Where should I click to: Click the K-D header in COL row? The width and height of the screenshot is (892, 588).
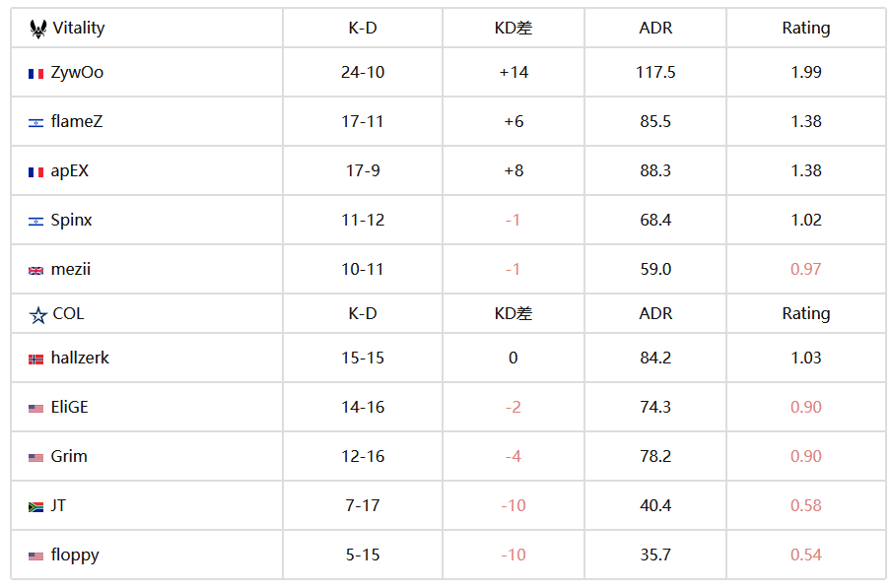363,313
